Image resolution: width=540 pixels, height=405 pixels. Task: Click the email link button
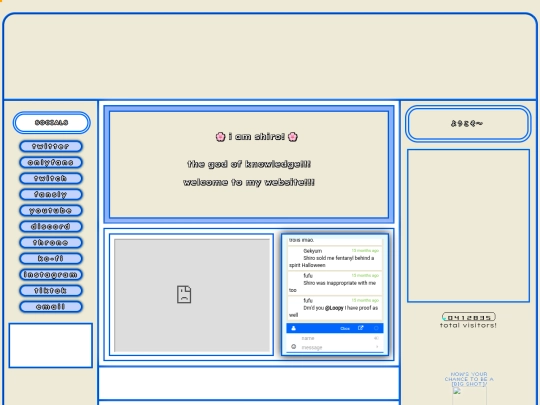pos(51,307)
